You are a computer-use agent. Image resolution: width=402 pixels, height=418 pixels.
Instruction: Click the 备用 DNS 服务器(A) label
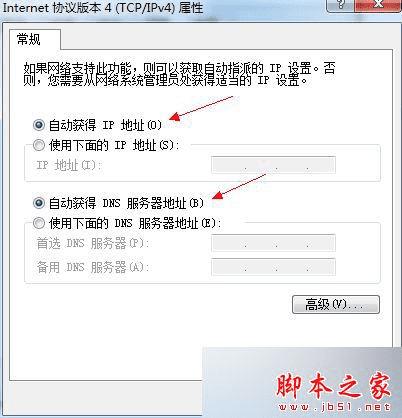pyautogui.click(x=93, y=267)
